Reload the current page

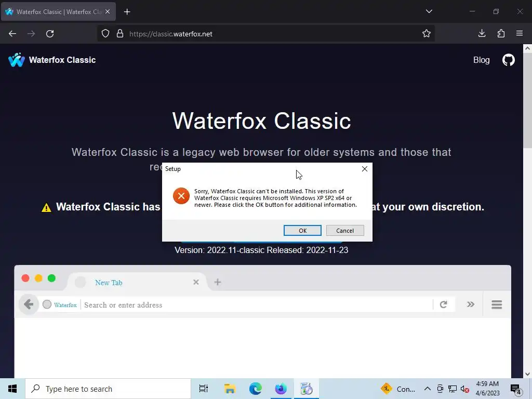50,34
